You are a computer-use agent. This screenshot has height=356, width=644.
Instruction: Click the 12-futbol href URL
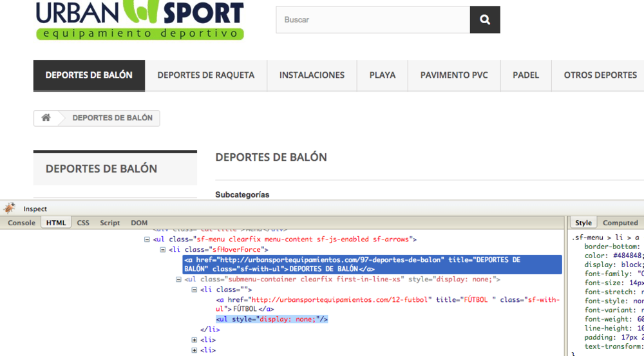[x=339, y=300]
